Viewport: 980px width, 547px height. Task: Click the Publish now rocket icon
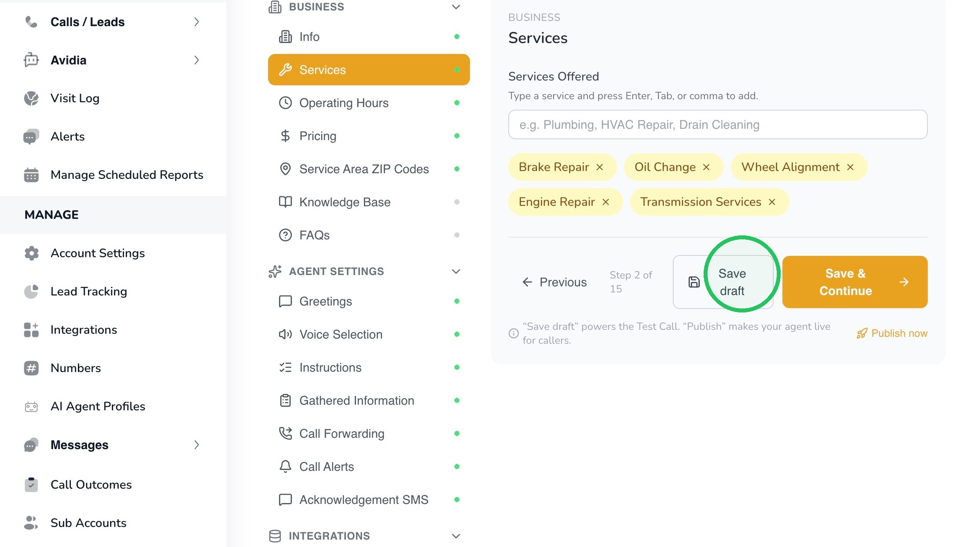[862, 333]
